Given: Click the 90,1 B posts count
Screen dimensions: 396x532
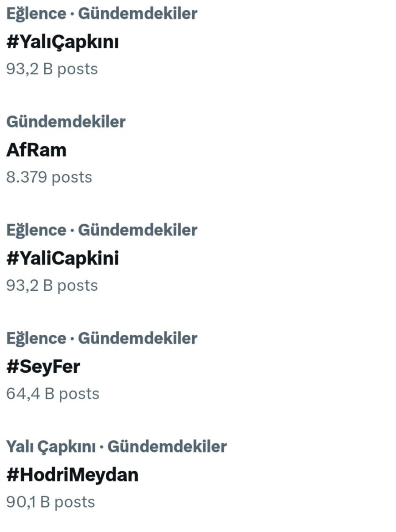Looking at the screenshot, I should click(50, 501).
